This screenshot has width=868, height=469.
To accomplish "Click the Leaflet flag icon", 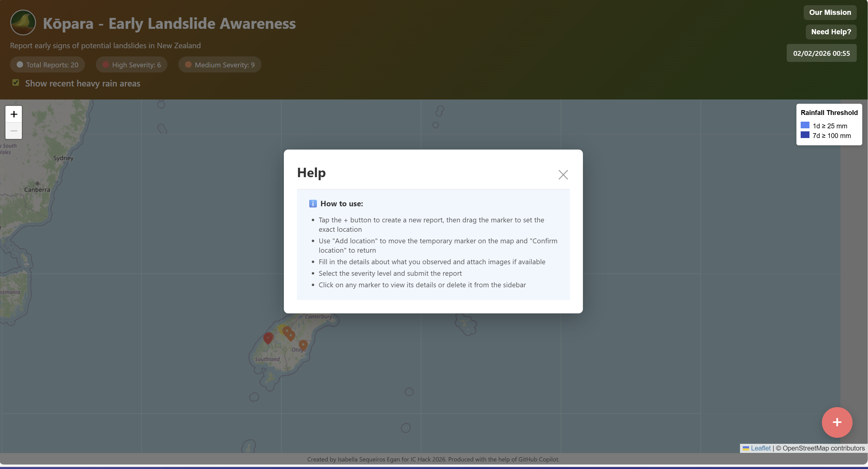I will tap(746, 448).
